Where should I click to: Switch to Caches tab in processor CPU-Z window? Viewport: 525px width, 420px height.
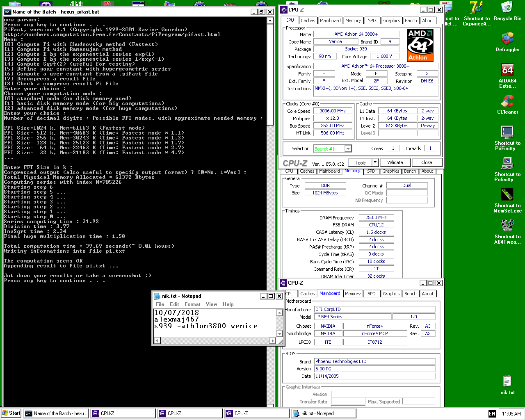tap(308, 21)
